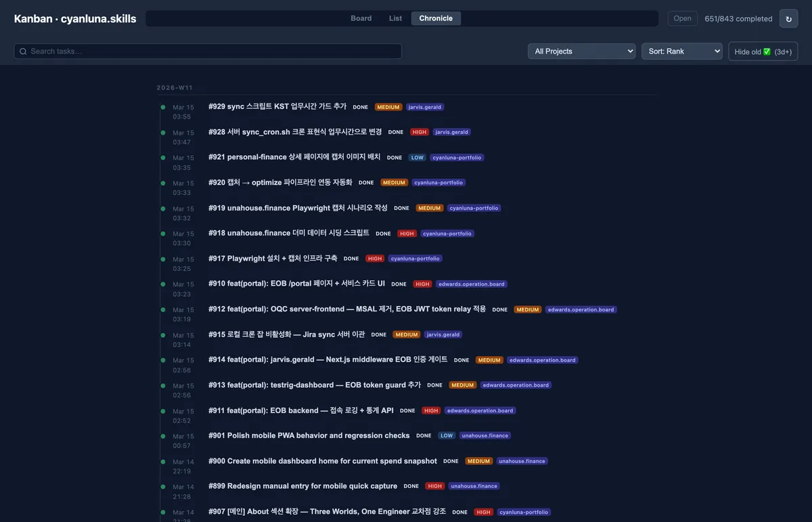Screen dimensions: 812x522
Task: Toggle the Hide old completed tasks option
Action: (763, 51)
